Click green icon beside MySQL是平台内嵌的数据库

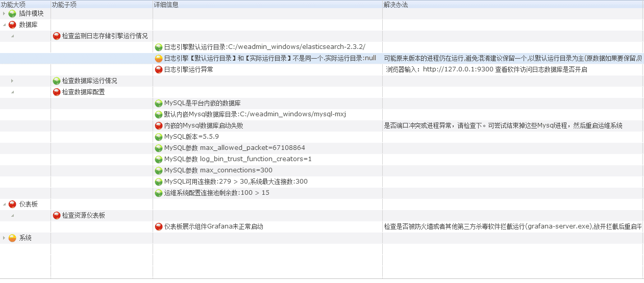(x=159, y=104)
